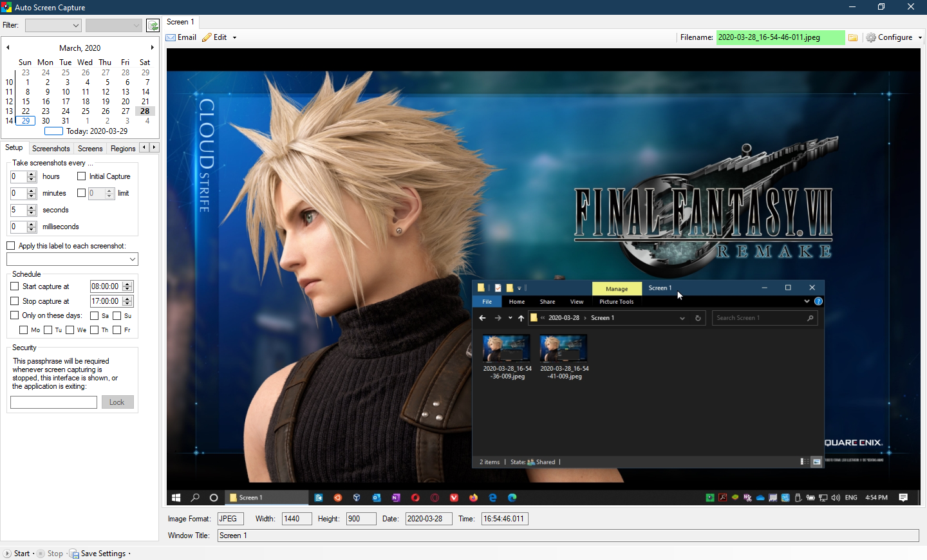Click the Time field 16:54:46.011
The width and height of the screenshot is (927, 560).
[505, 519]
